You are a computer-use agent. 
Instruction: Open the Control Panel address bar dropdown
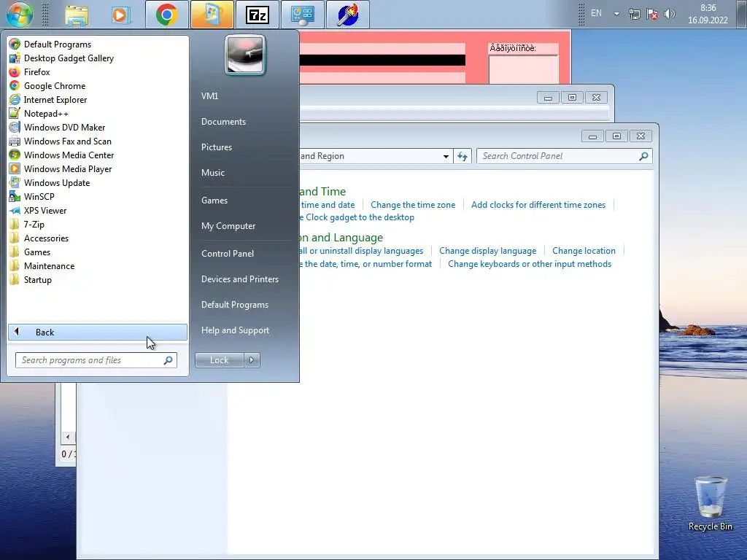pyautogui.click(x=446, y=156)
